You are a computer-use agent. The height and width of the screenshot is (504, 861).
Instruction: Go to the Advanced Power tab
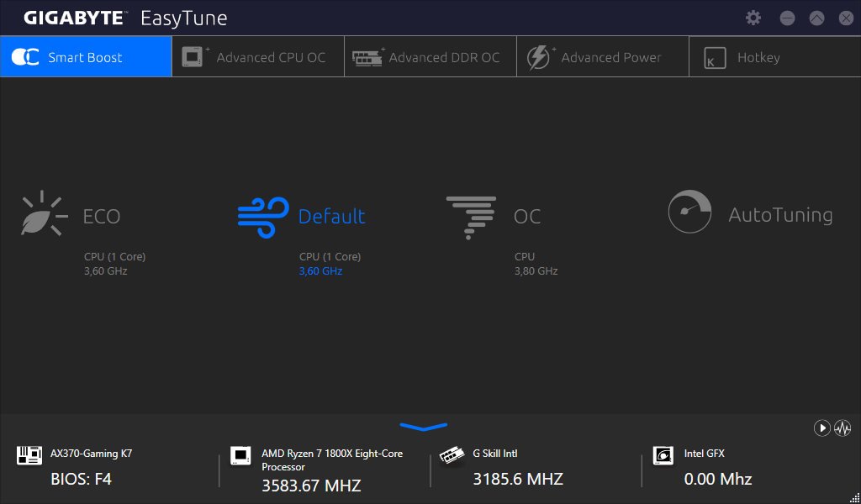coord(603,57)
